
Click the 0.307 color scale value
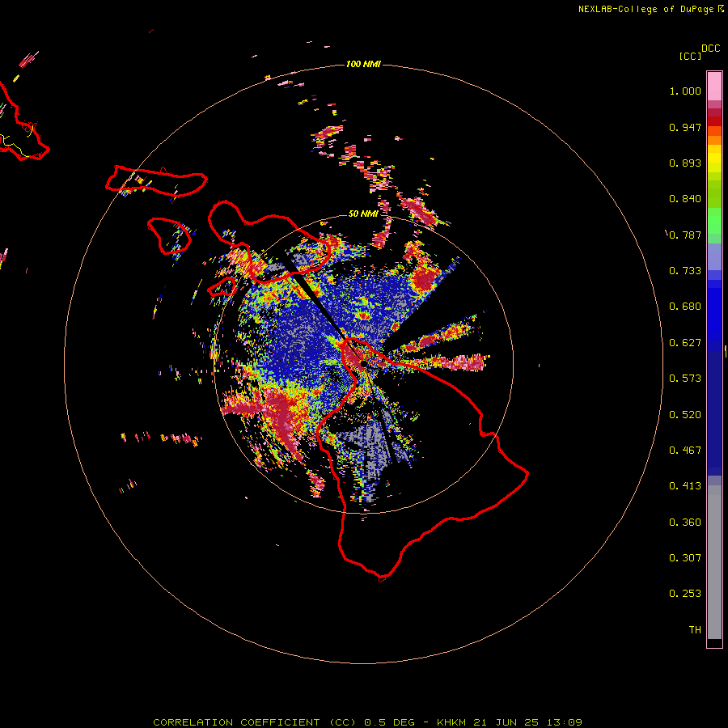click(685, 558)
